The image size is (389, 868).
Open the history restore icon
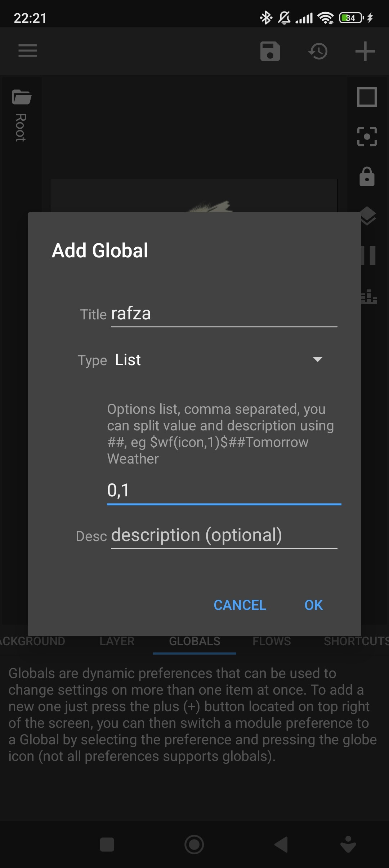318,51
